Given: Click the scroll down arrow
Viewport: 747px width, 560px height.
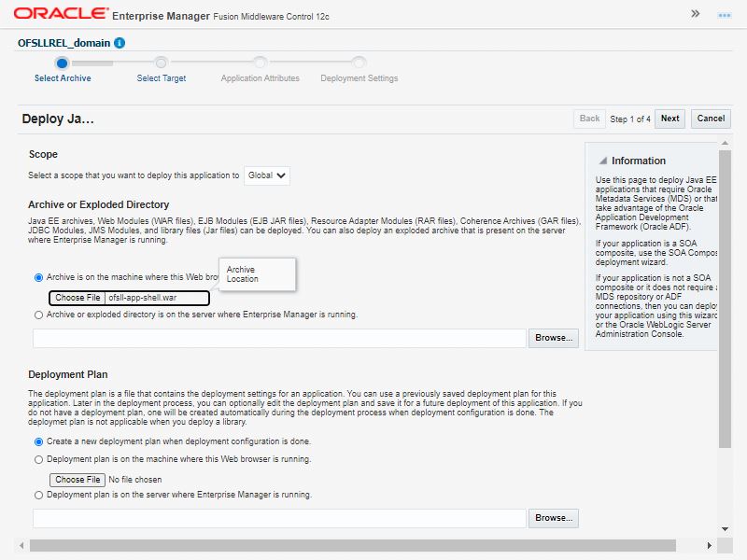Looking at the screenshot, I should pos(725,529).
